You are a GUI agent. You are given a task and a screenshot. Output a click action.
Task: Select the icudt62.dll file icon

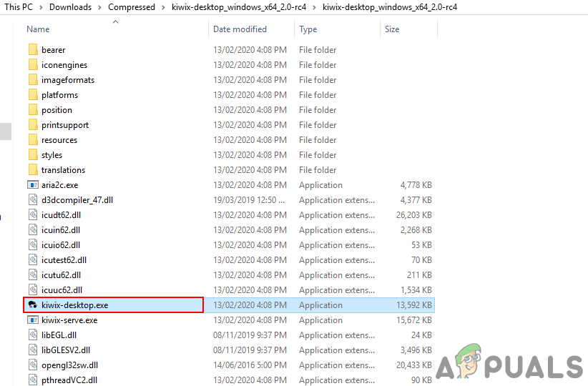click(x=33, y=214)
